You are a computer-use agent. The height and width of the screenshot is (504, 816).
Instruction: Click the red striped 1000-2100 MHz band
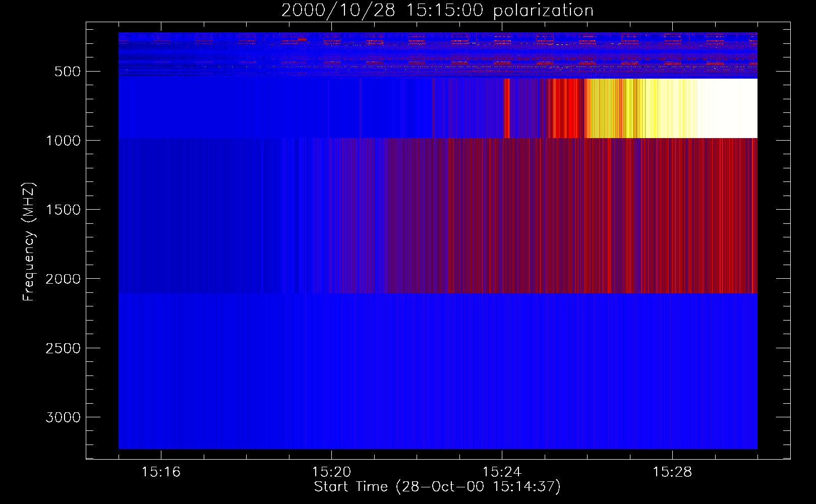438,216
